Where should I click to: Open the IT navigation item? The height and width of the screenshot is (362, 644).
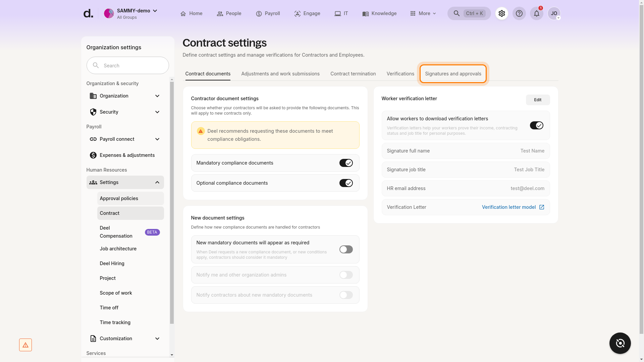[x=341, y=13]
